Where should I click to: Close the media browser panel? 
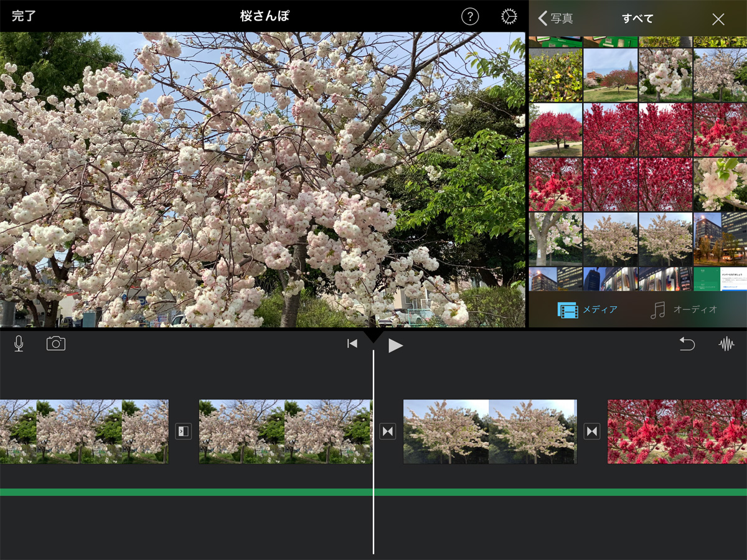coord(718,19)
